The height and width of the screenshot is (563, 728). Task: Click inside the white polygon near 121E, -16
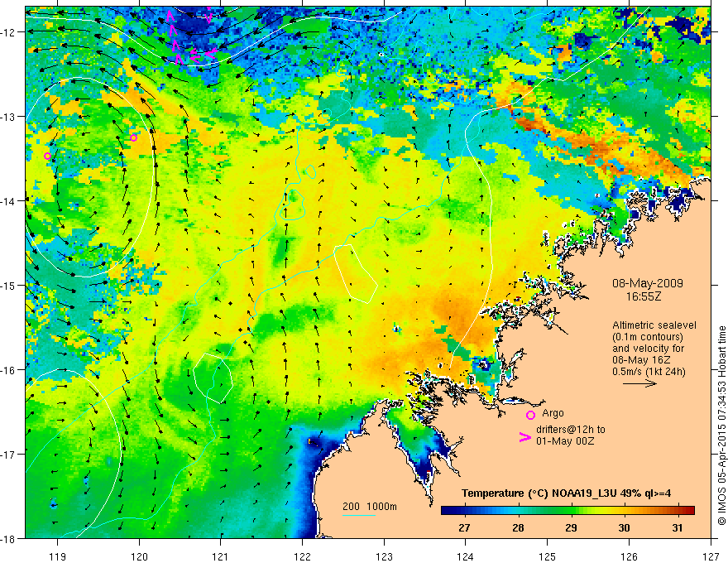[213, 378]
